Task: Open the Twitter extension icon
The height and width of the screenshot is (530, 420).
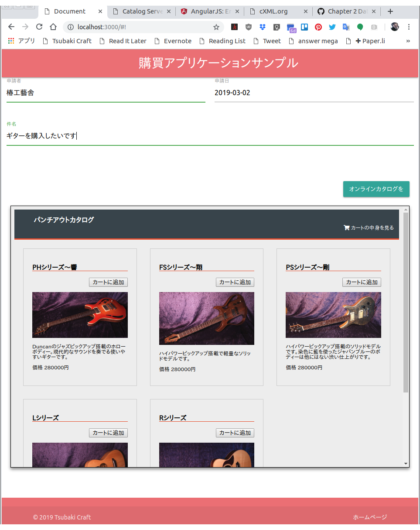Action: click(332, 27)
